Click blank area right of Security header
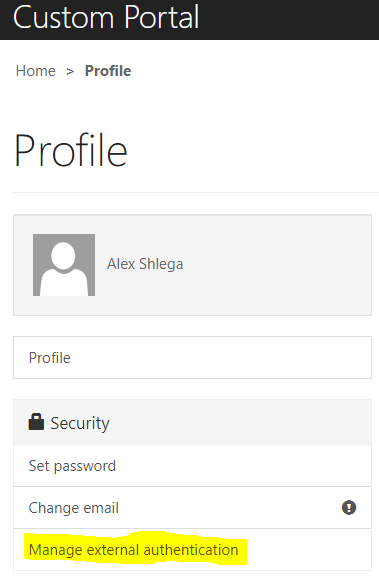The width and height of the screenshot is (379, 580). click(x=240, y=422)
